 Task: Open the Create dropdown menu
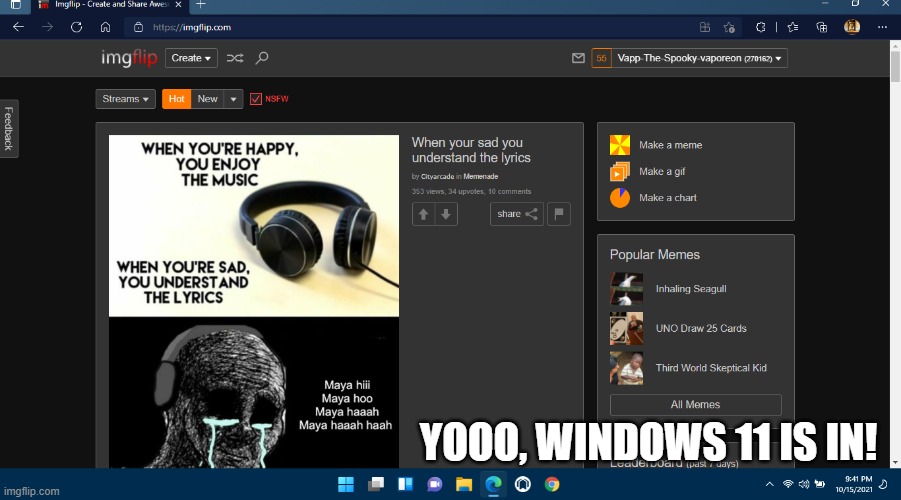[191, 58]
